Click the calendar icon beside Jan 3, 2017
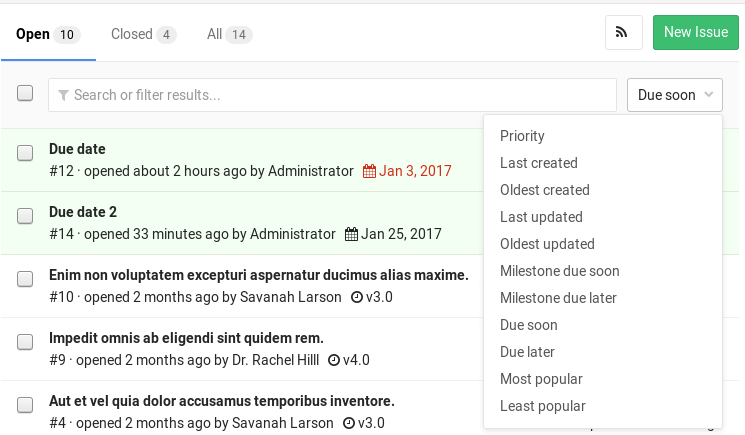745x435 pixels. click(369, 171)
